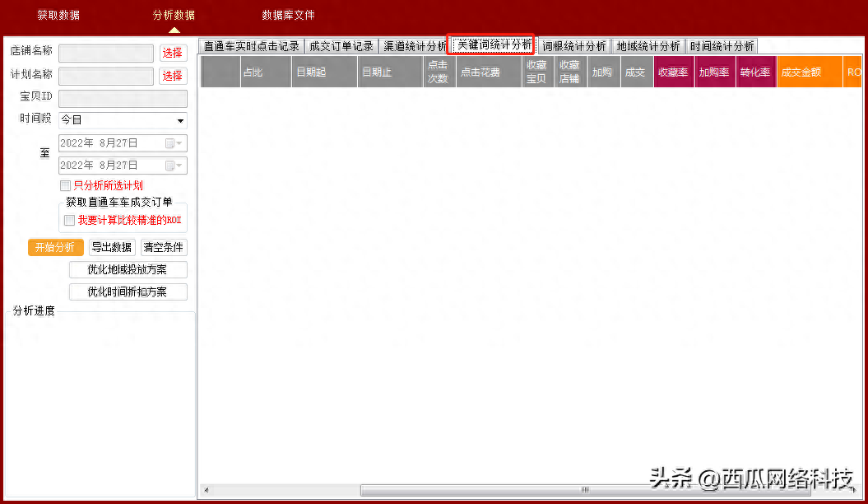This screenshot has height=504, width=868.
Task: Click into the 宝贝ID input field
Action: point(123,99)
